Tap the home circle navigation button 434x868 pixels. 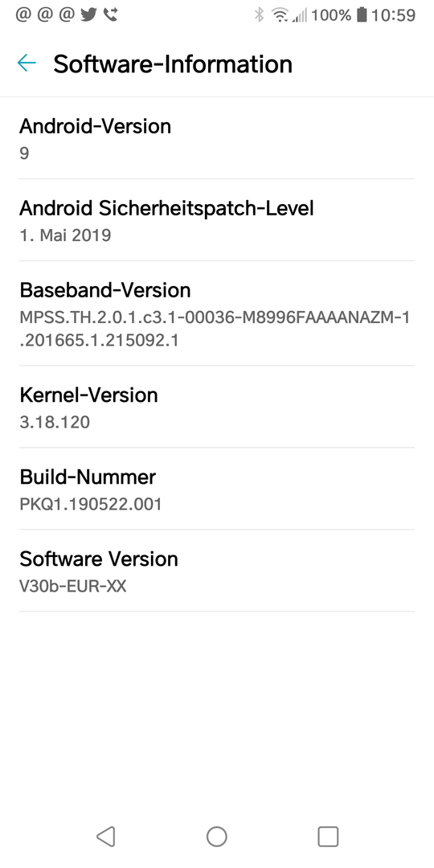[217, 837]
